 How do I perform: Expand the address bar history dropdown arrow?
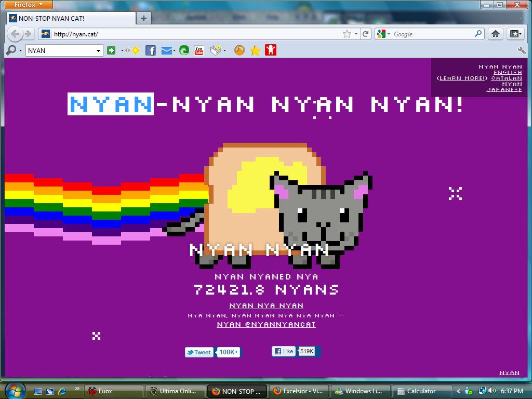(355, 34)
